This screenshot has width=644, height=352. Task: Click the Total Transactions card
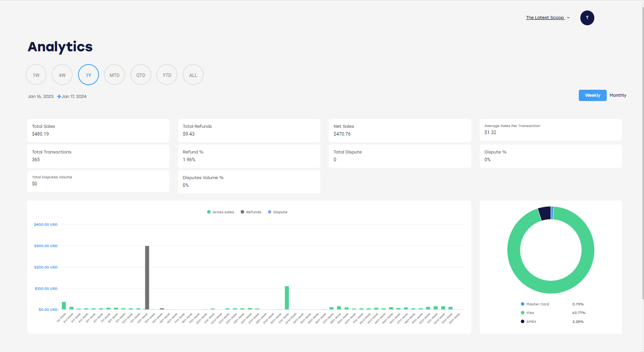[x=98, y=156]
